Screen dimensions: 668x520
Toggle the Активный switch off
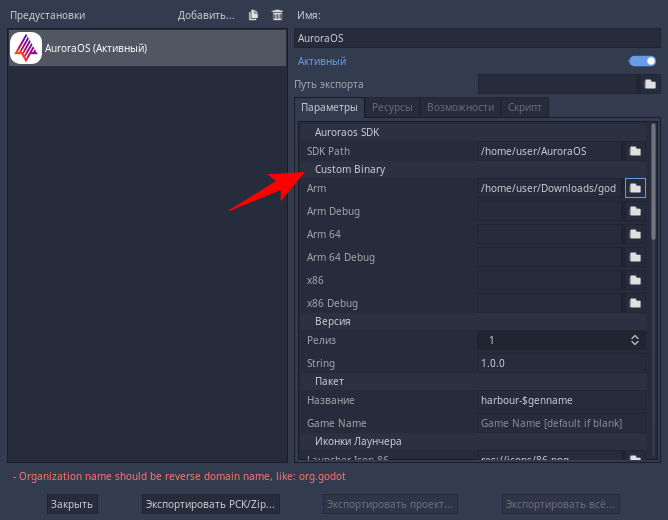tap(642, 61)
